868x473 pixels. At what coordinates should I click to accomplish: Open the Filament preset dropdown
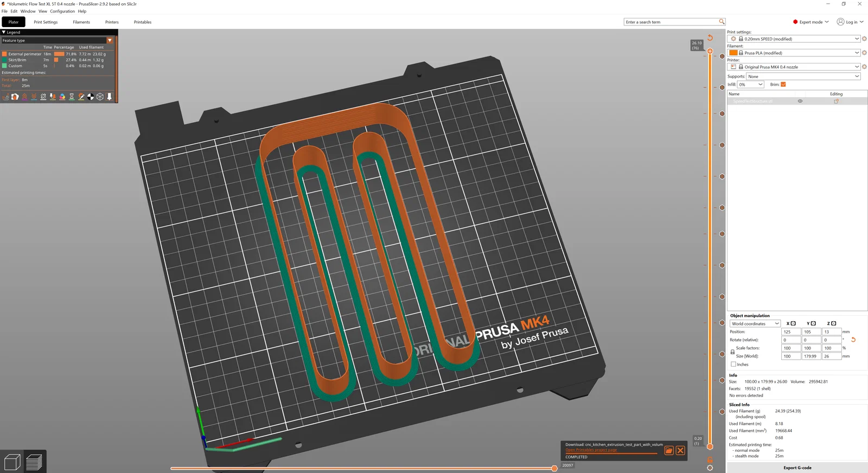(x=795, y=53)
